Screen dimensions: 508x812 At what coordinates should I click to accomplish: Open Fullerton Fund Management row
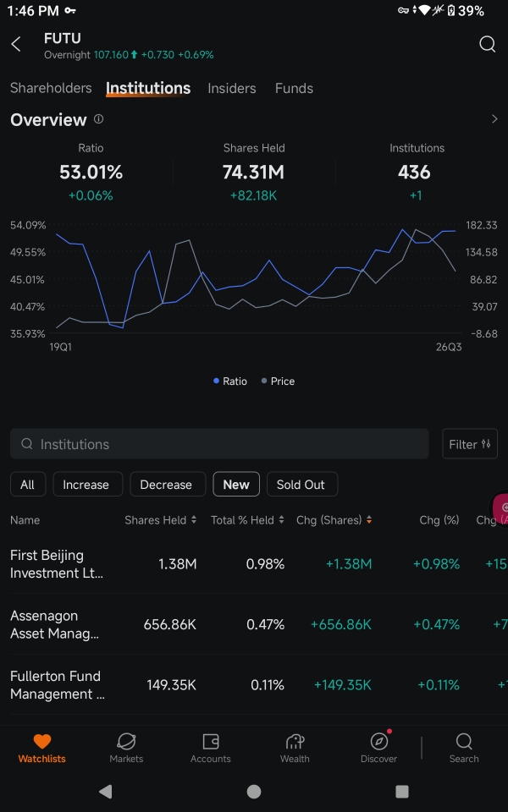click(x=254, y=685)
